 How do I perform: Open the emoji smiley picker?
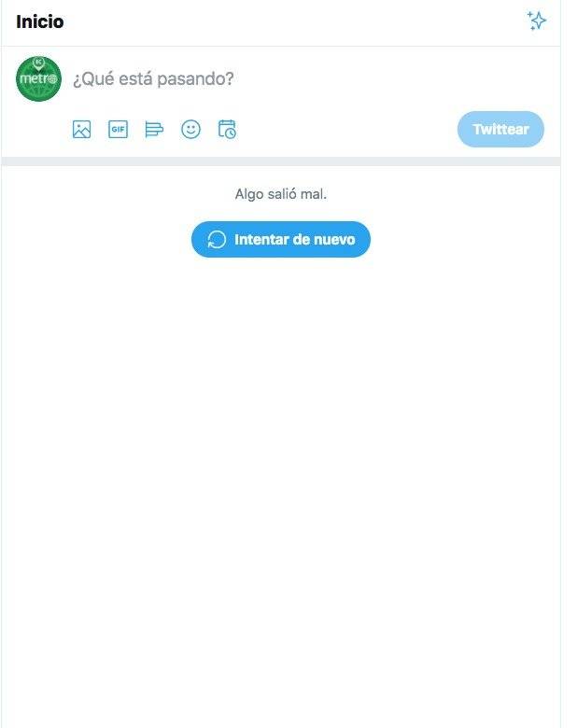coord(190,129)
